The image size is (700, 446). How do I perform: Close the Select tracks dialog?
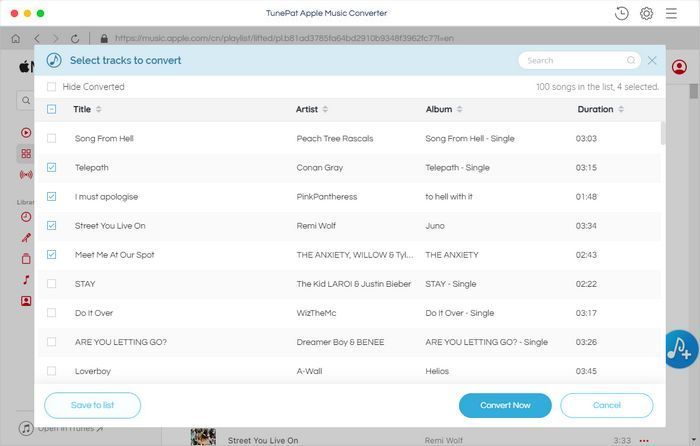click(x=652, y=60)
